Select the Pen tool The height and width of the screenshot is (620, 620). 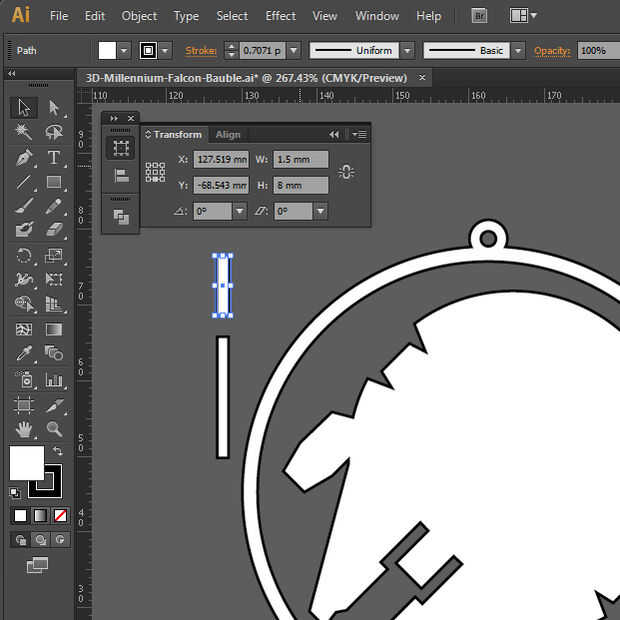pos(24,158)
